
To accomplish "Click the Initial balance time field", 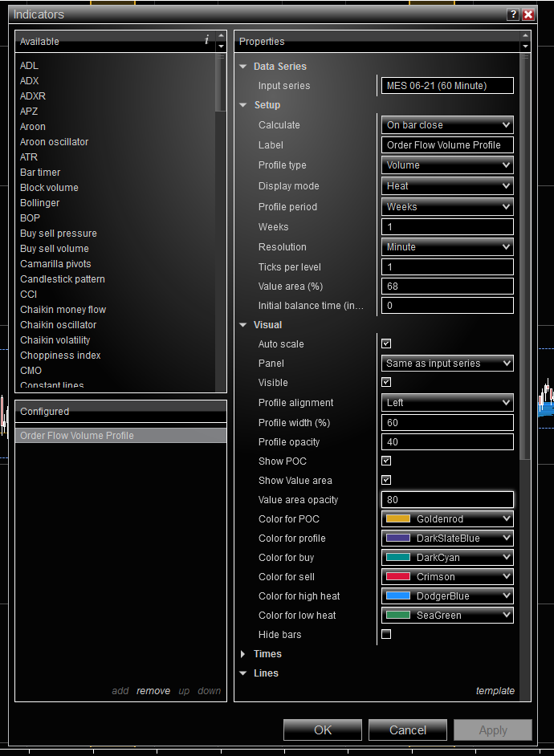I will tap(447, 305).
